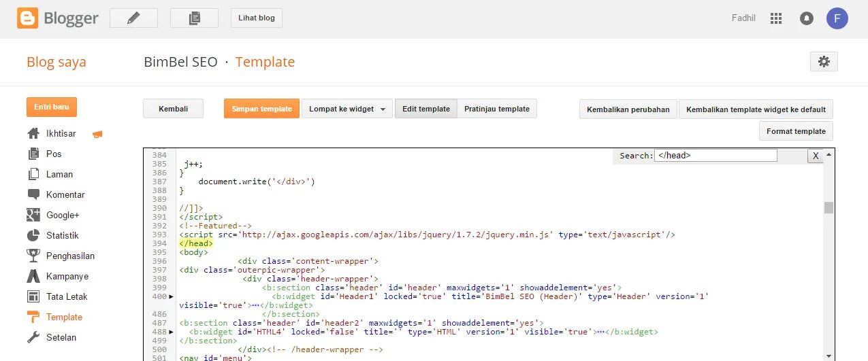Click Kampanye AdWords icon

pyautogui.click(x=33, y=276)
